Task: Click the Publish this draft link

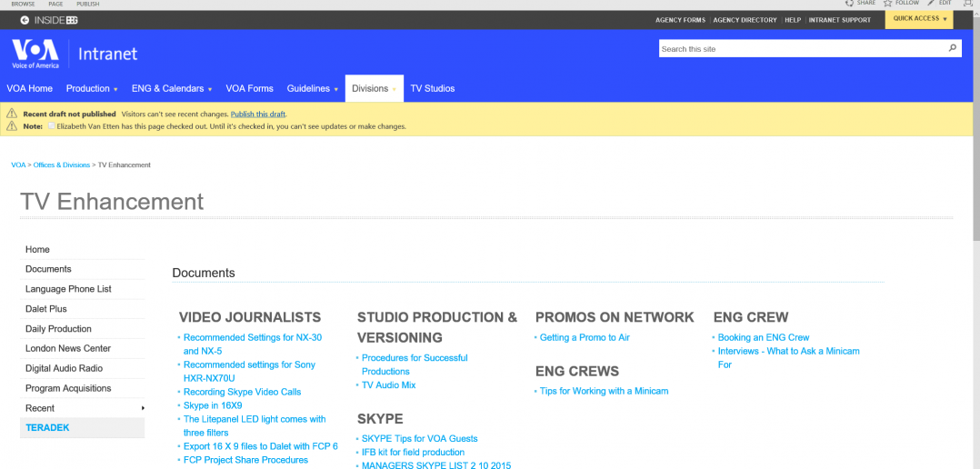Action: point(258,114)
